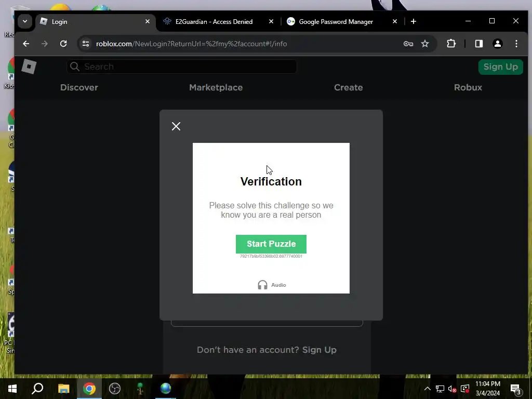
Task: Click the browser address bar URL
Action: [191, 44]
